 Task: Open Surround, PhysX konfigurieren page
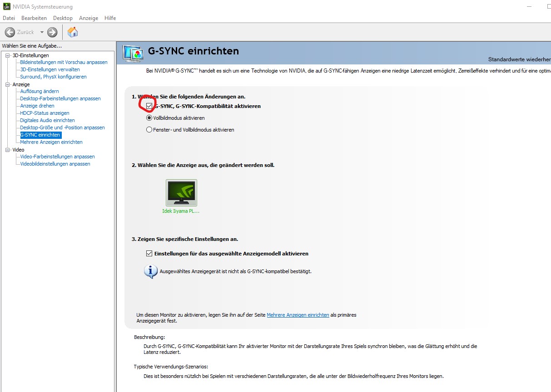(53, 77)
